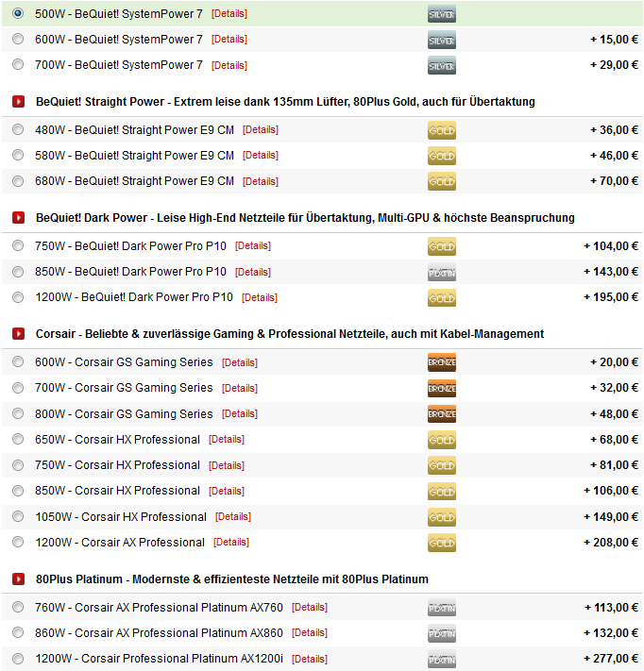Choose the 700W BeQuiet! SystemPower 7 radio
Viewport: 644px width, 671px height.
pyautogui.click(x=18, y=64)
